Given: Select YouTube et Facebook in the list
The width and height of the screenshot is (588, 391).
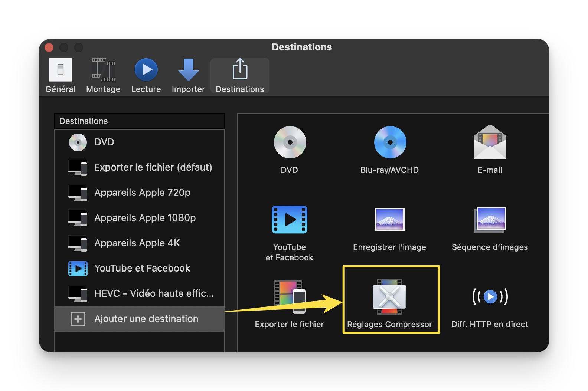Looking at the screenshot, I should coord(140,268).
